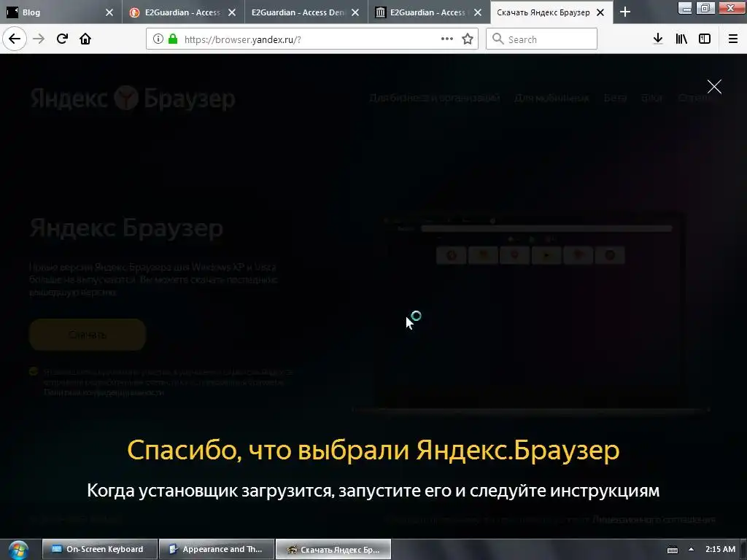Screen dimensions: 747x560
Task: Show hidden tray icons arrow
Action: [691, 550]
